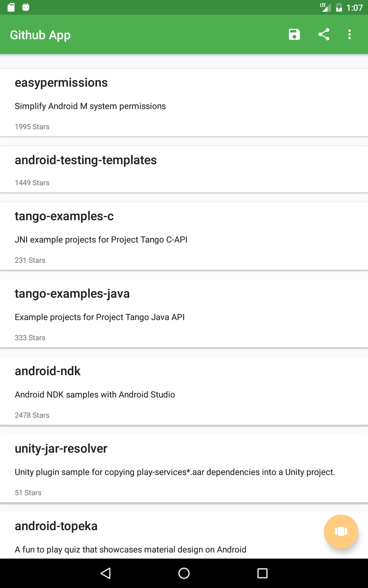
Task: Open the android-topeka repository
Action: coord(184,535)
